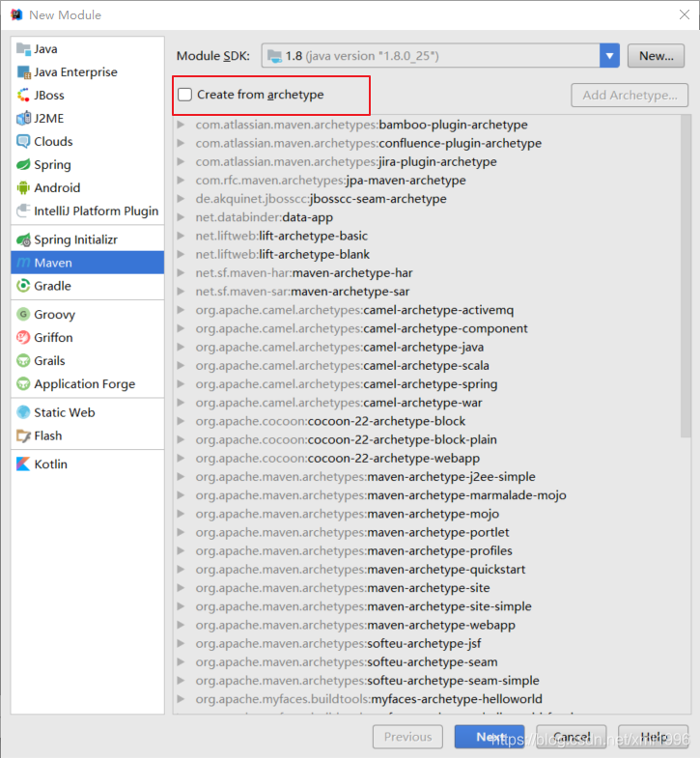Screen dimensions: 700x758
Task: Expand the bamboo-plugin-archetype node
Action: click(181, 125)
